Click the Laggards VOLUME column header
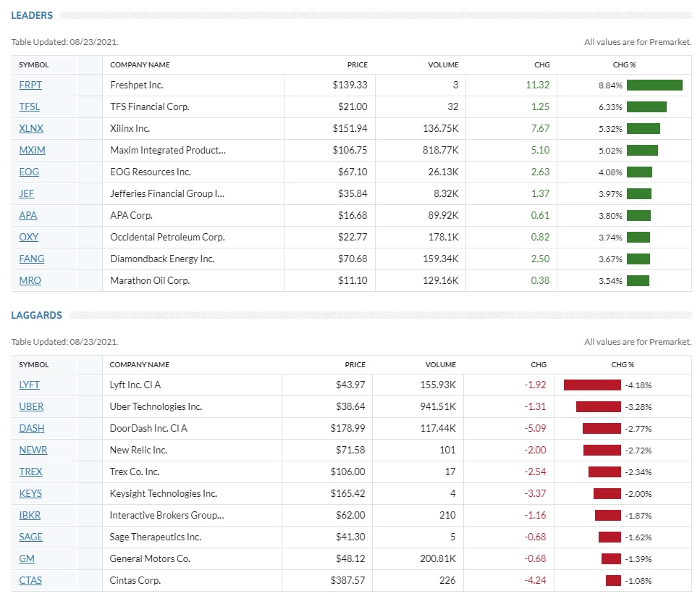700x599 pixels. coord(441,364)
